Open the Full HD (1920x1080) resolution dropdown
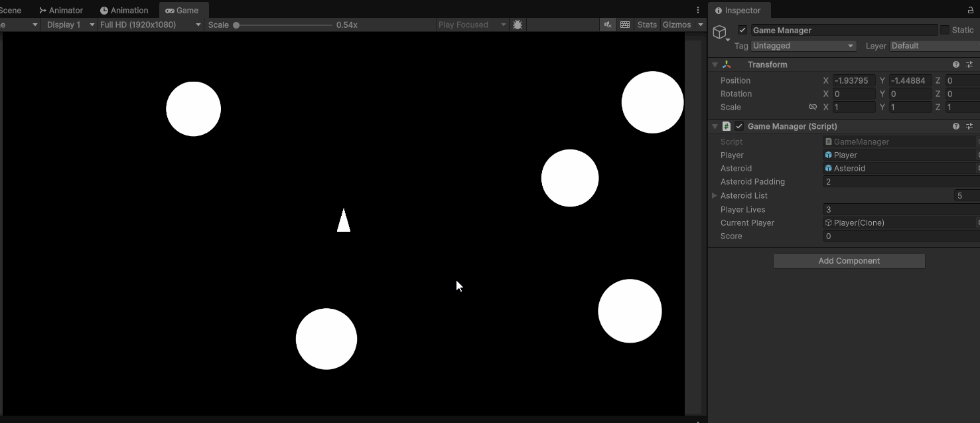The image size is (980, 423). coord(151,25)
